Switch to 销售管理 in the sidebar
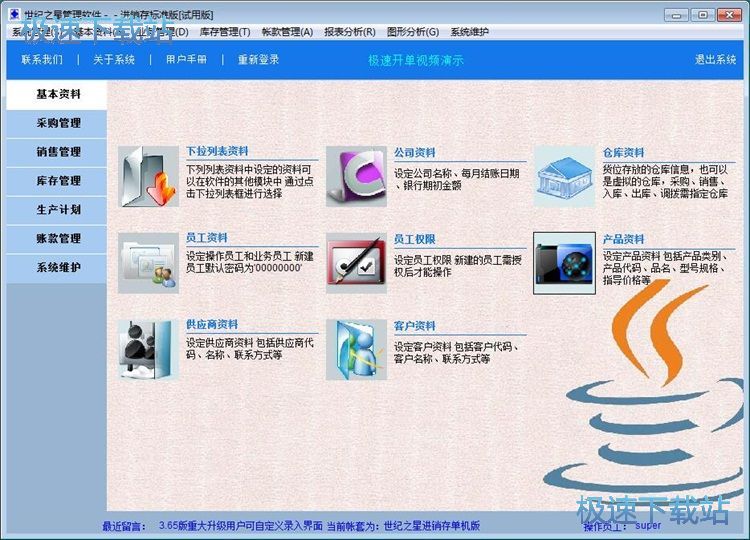The height and width of the screenshot is (540, 750). [57, 152]
